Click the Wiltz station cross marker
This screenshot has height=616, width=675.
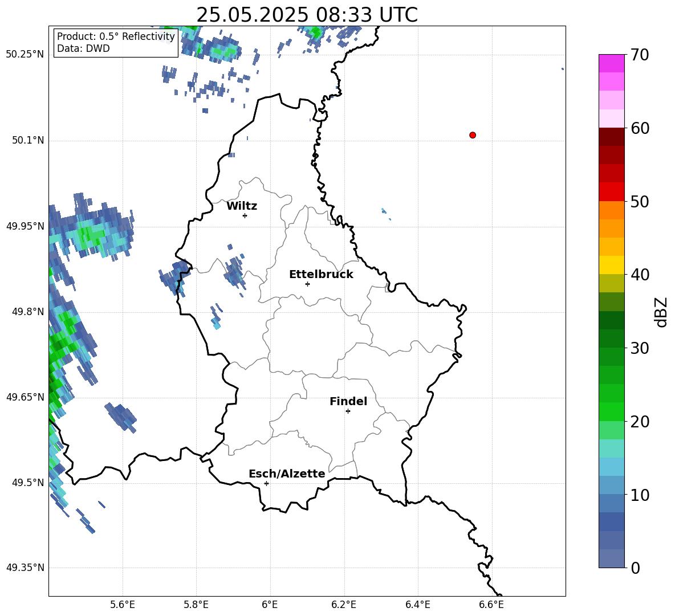(x=245, y=215)
